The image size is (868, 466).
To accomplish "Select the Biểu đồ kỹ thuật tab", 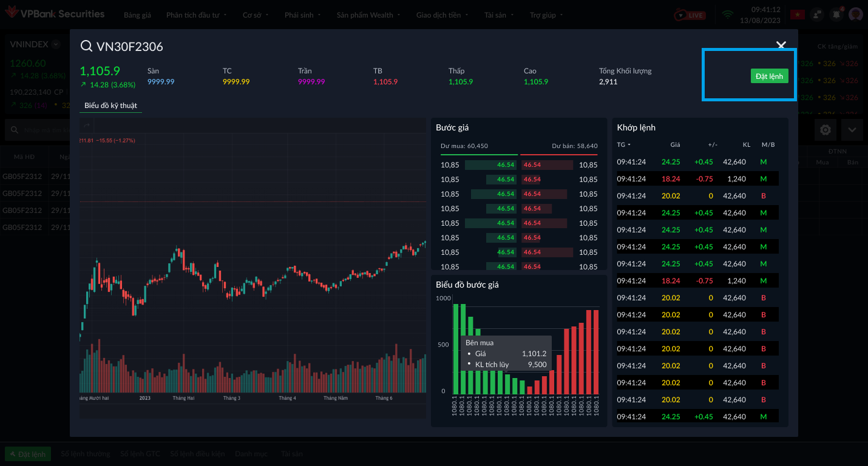I will click(x=110, y=106).
